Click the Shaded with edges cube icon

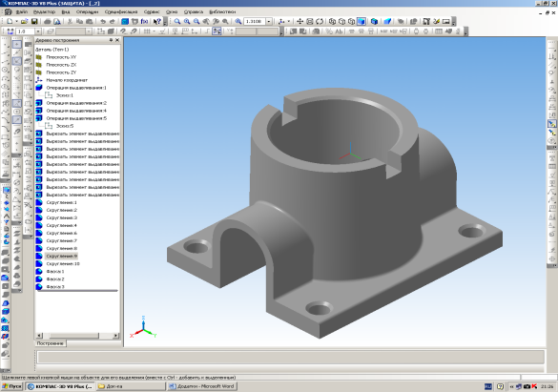[374, 21]
